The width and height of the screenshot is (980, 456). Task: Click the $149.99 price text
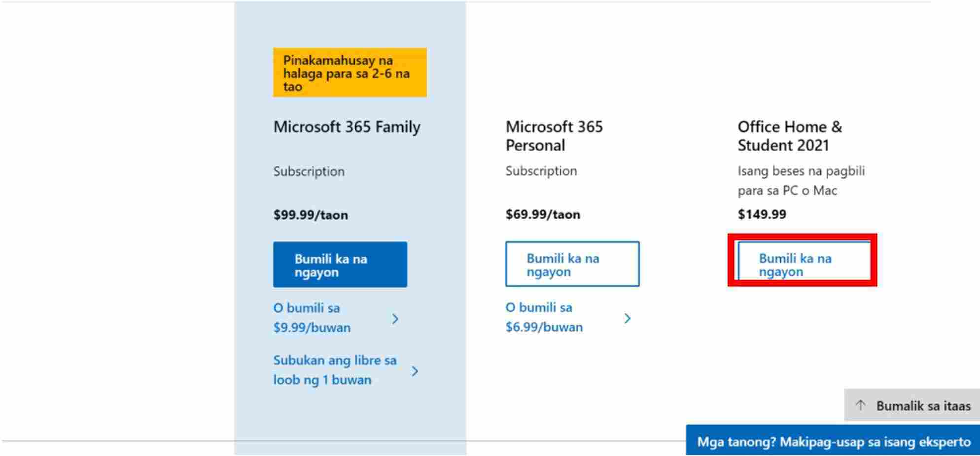pos(762,214)
